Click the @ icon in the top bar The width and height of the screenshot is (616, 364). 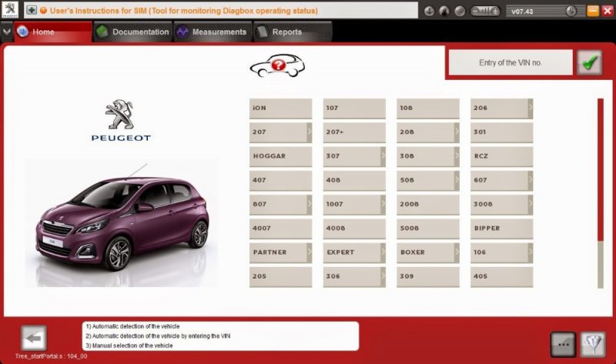click(460, 11)
